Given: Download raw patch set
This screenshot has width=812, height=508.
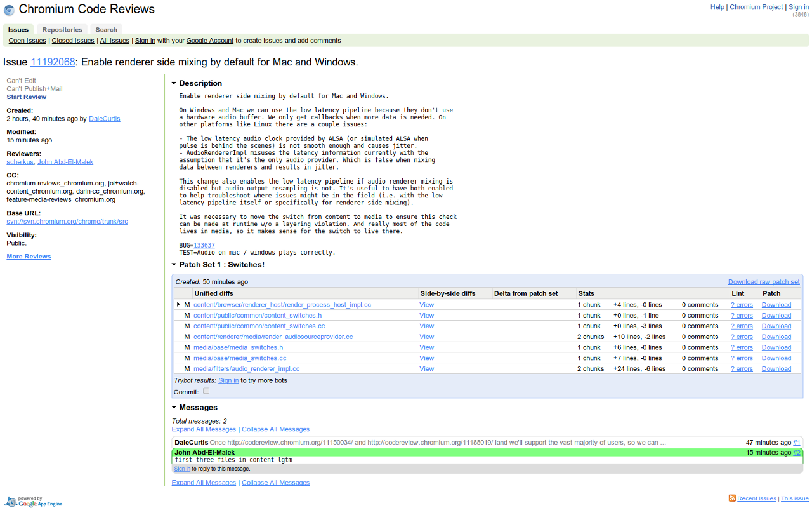Looking at the screenshot, I should tap(764, 281).
